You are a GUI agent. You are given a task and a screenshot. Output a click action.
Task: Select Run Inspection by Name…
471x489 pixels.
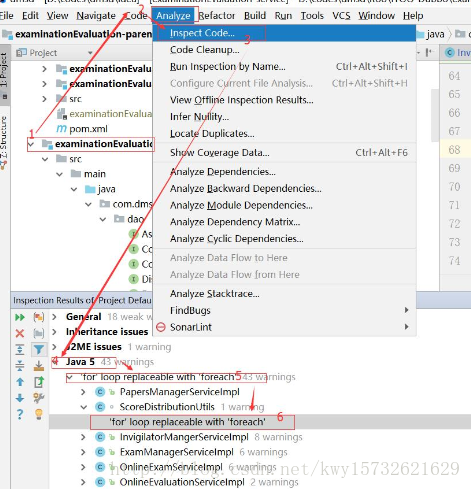(x=284, y=66)
